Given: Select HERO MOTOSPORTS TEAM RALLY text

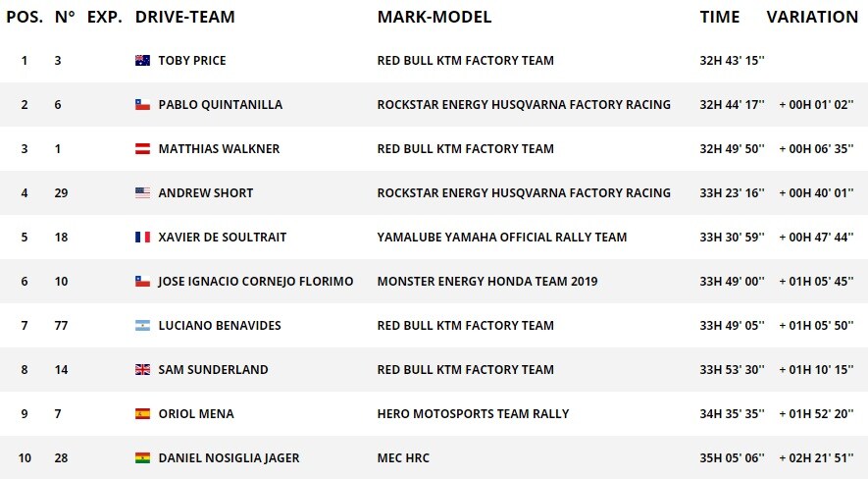Looking at the screenshot, I should [474, 413].
